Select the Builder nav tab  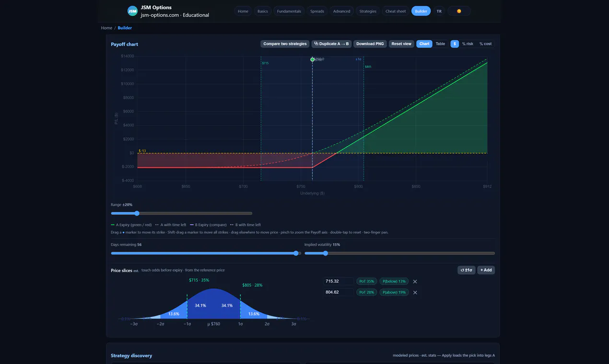421,11
